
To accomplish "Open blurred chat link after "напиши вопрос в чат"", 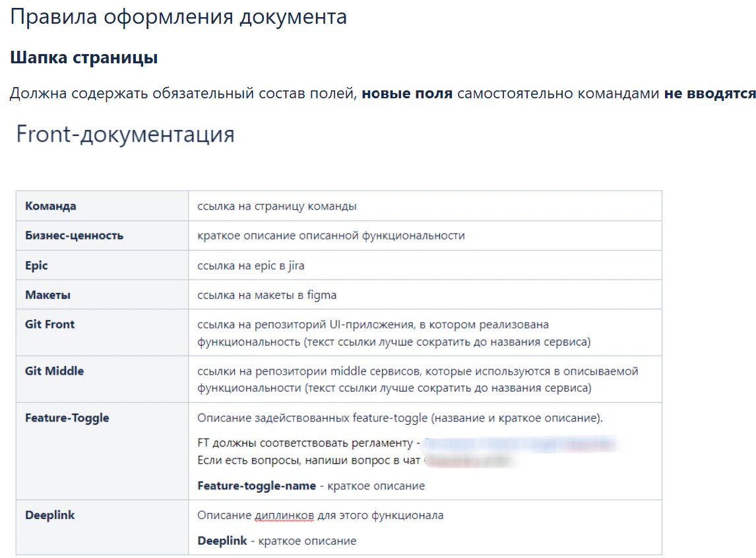I will tap(468, 460).
